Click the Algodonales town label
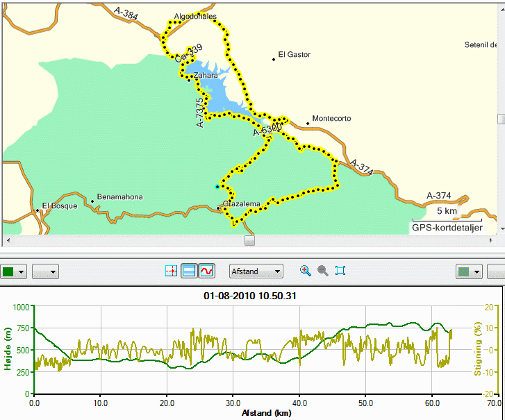 [x=195, y=16]
